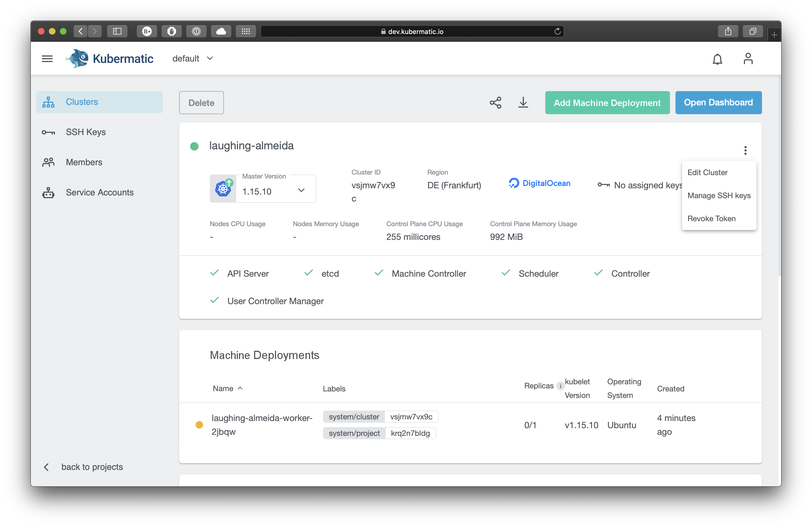
Task: Open the default project selector
Action: [193, 58]
